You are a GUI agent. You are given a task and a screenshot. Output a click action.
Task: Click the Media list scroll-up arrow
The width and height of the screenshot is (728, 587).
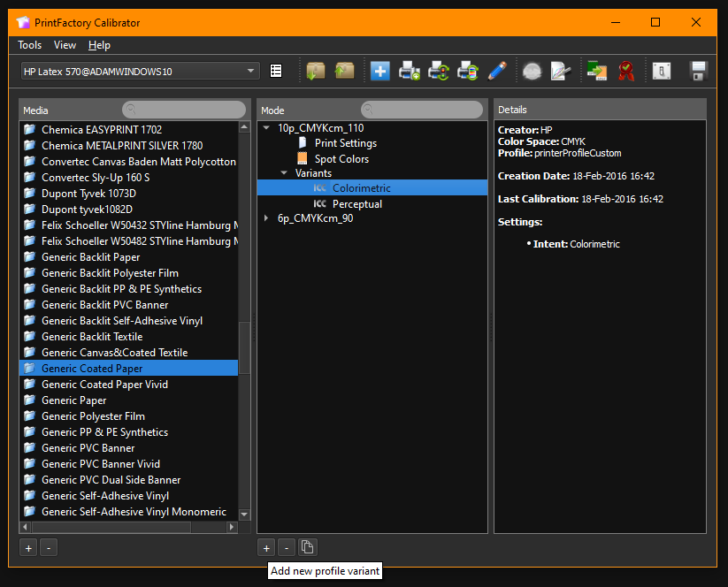(244, 126)
